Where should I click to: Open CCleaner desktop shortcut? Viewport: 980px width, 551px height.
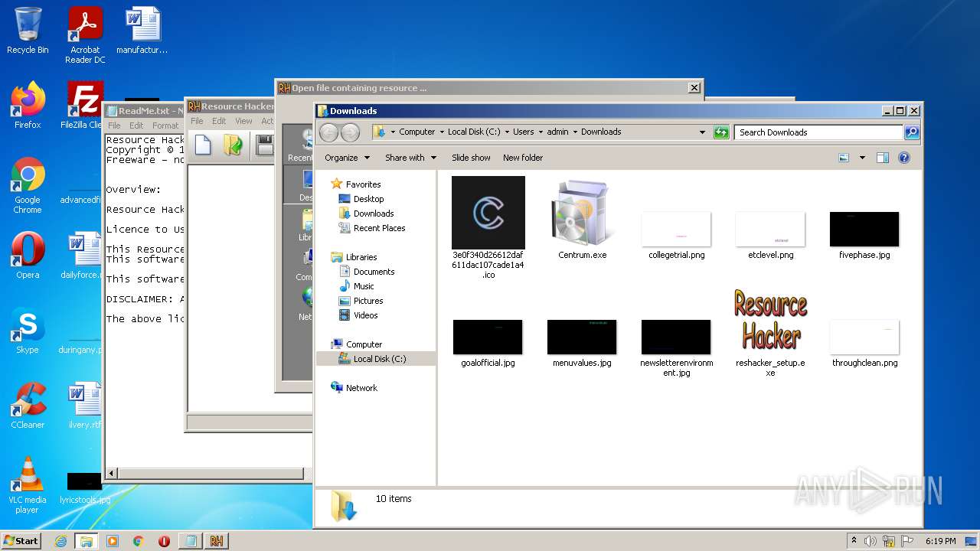tap(28, 406)
